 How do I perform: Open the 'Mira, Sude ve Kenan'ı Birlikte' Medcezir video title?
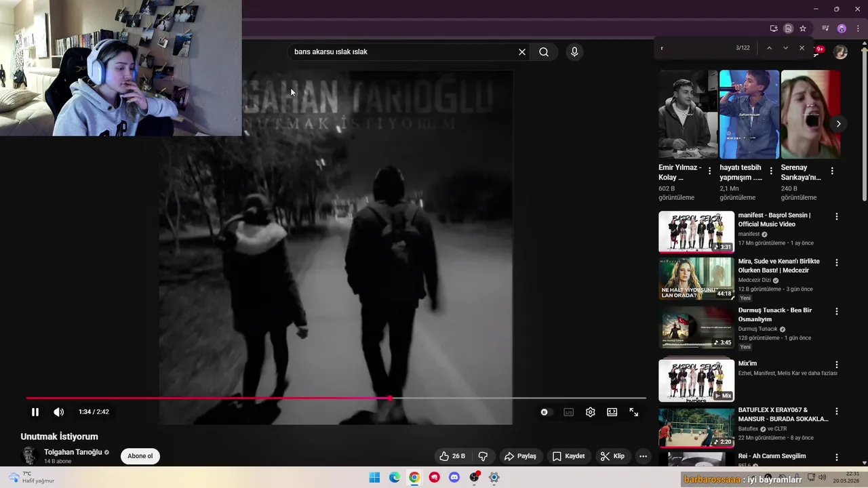(x=779, y=266)
